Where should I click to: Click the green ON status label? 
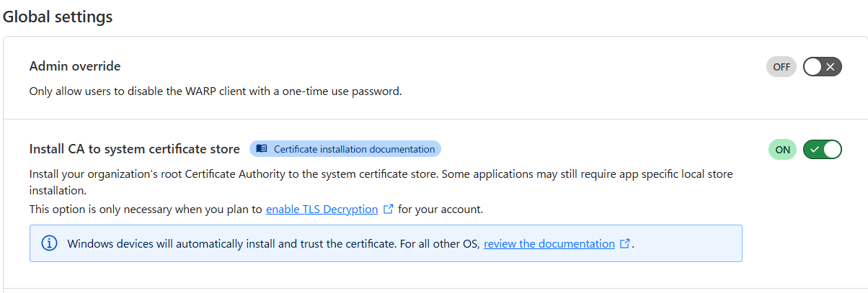click(x=782, y=150)
